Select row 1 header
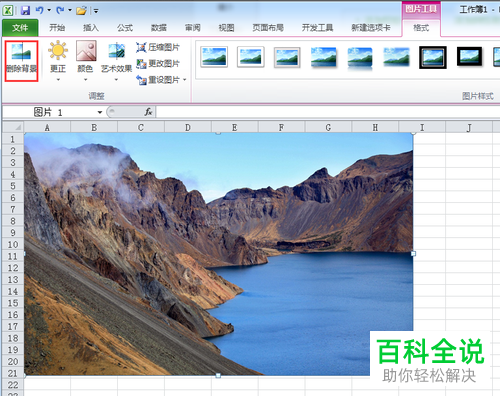This screenshot has height=396, width=500. click(13, 139)
